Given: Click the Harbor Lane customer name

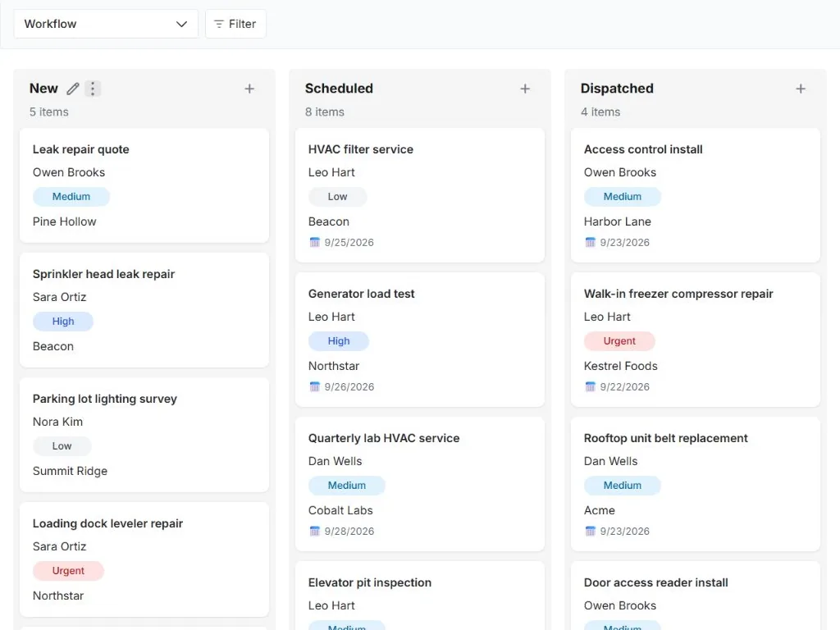Looking at the screenshot, I should pos(617,221).
